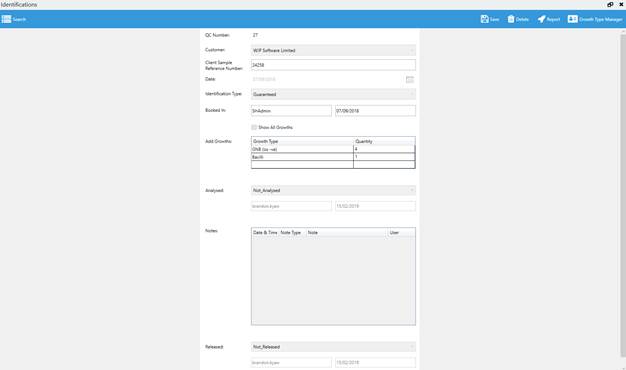This screenshot has width=626, height=370.
Task: Click the quantity cell showing 4
Action: pyautogui.click(x=384, y=149)
